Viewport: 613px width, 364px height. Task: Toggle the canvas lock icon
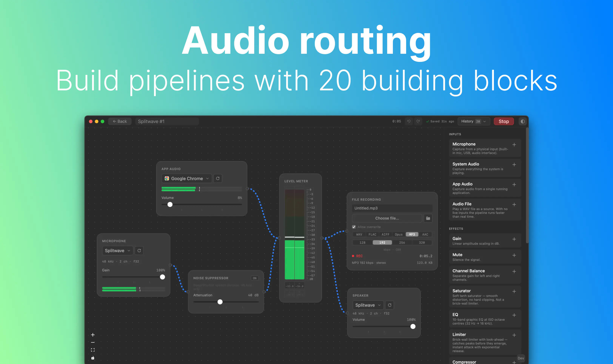coord(93,358)
